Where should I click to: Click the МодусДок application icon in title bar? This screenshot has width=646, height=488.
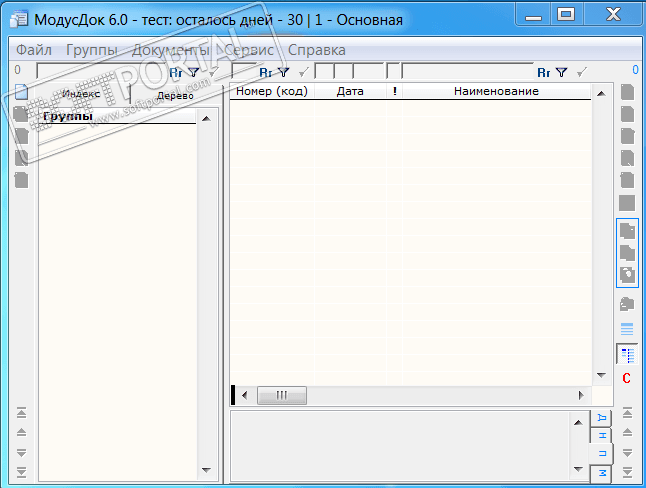(x=19, y=19)
